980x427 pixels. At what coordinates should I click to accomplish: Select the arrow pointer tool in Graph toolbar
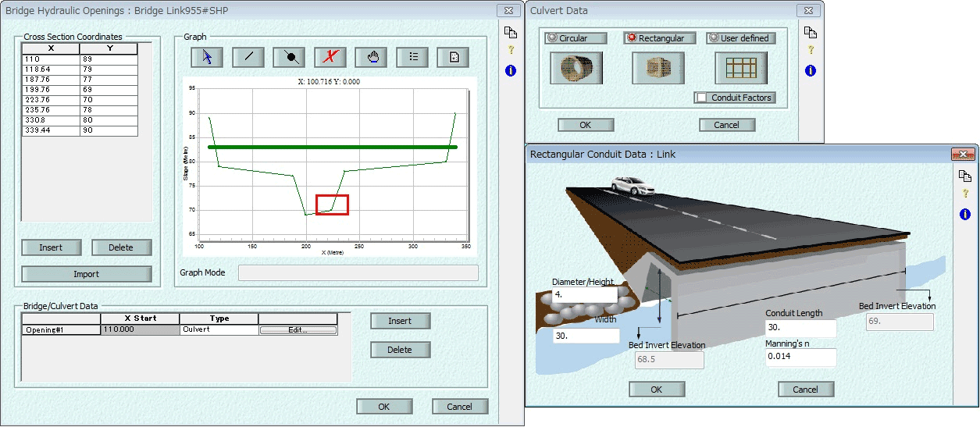[x=207, y=57]
